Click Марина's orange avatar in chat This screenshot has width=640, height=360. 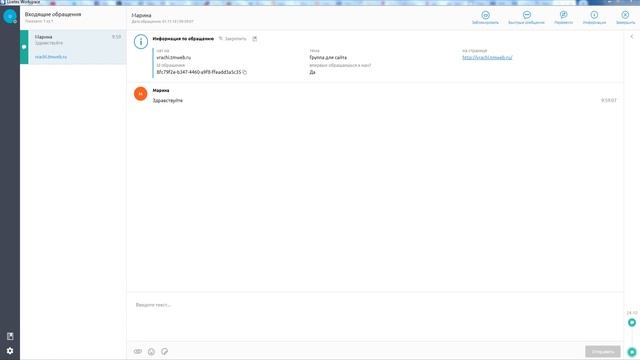pos(140,93)
